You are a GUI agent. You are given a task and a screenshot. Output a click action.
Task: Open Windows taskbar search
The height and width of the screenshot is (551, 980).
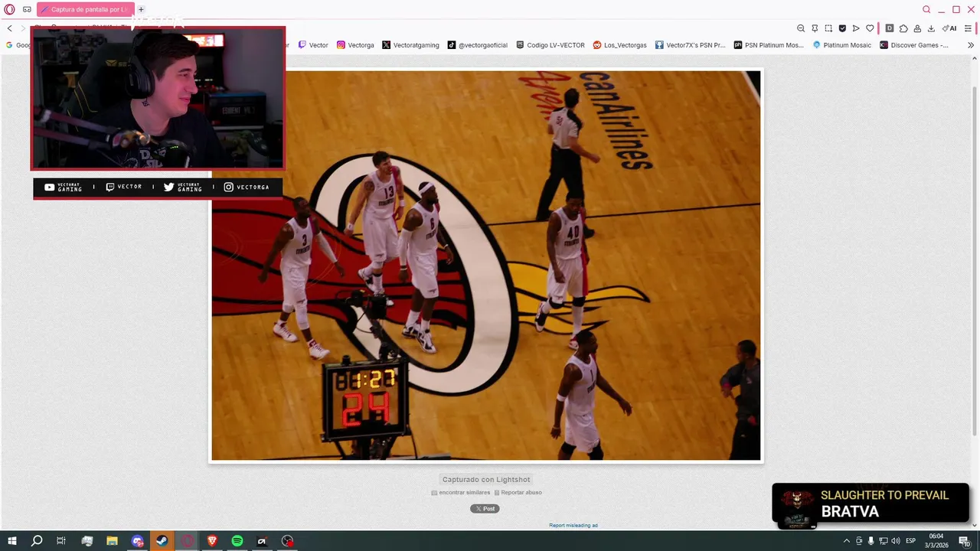36,541
